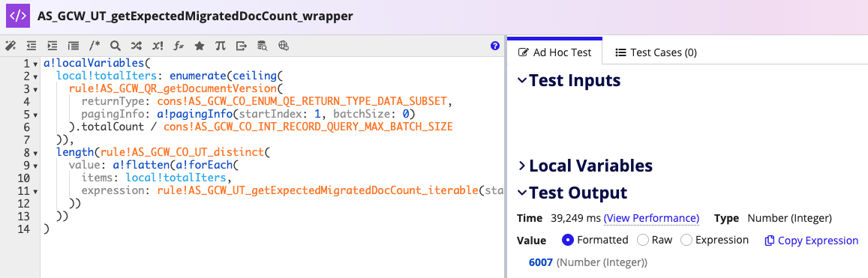
Task: Select the Raw value radio button
Action: [x=643, y=240]
